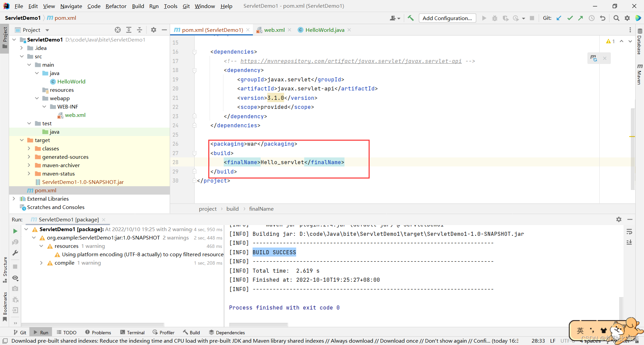The image size is (644, 345).
Task: Click the Add Configuration button
Action: coord(447,18)
